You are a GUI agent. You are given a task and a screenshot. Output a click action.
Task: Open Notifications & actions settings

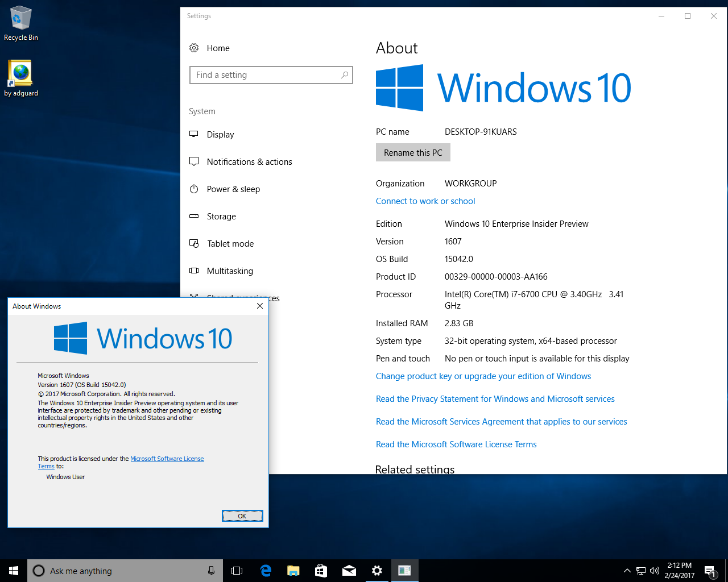click(250, 161)
